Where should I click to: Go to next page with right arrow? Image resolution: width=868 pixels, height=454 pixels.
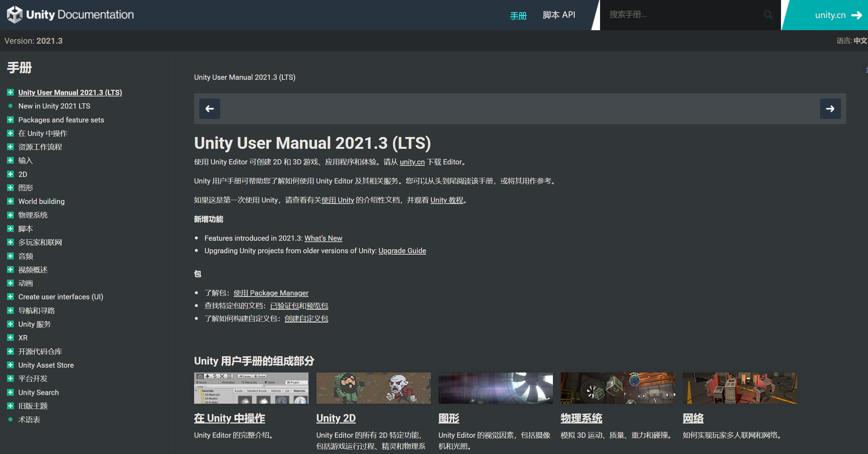click(x=830, y=109)
